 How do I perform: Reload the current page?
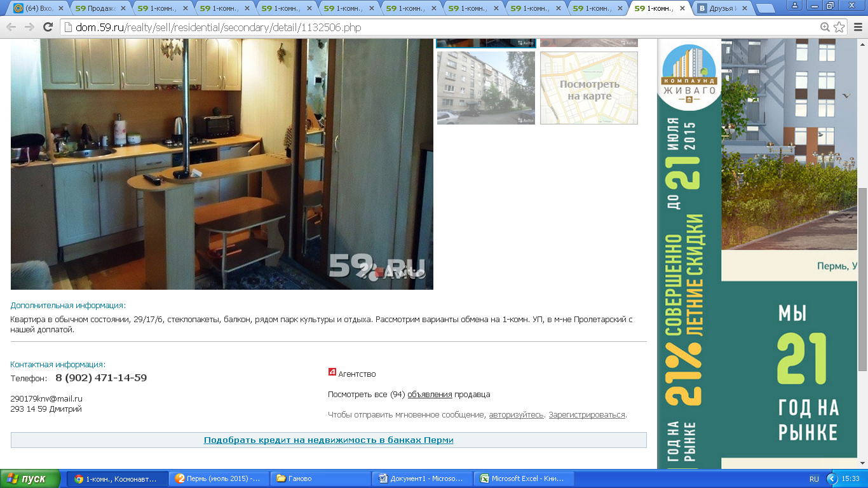48,27
